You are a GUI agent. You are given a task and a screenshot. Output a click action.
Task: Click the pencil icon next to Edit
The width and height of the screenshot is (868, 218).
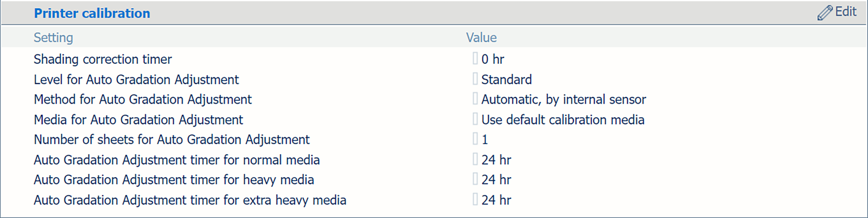pos(824,13)
